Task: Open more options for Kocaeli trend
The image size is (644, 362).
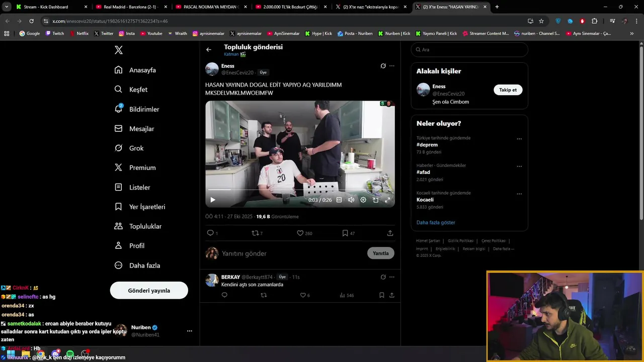Action: coord(519,194)
